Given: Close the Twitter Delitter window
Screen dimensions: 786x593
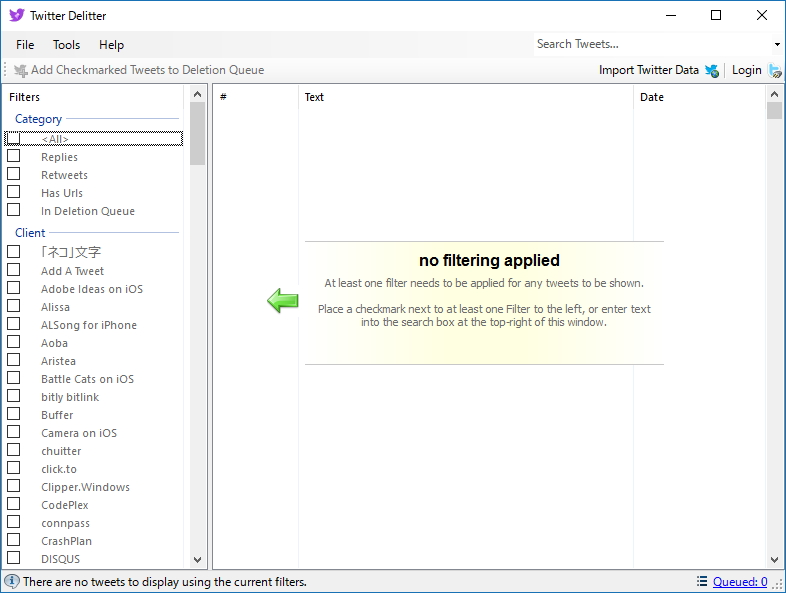Looking at the screenshot, I should coord(762,15).
